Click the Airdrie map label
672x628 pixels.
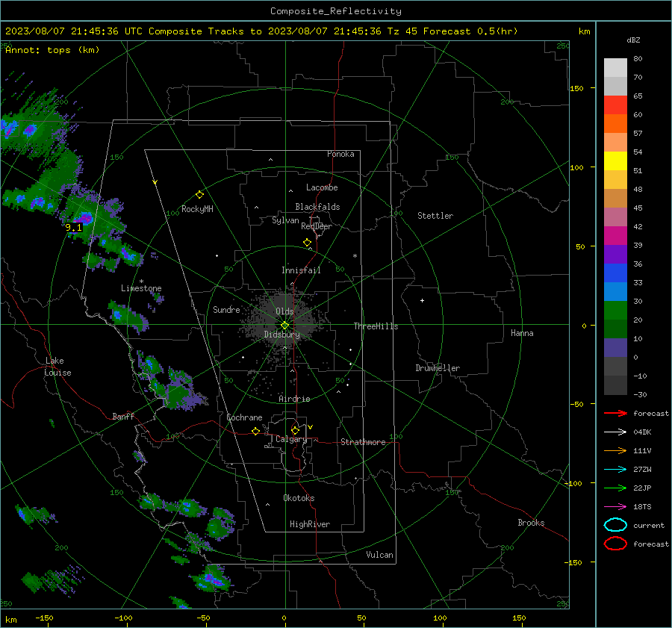tap(294, 399)
